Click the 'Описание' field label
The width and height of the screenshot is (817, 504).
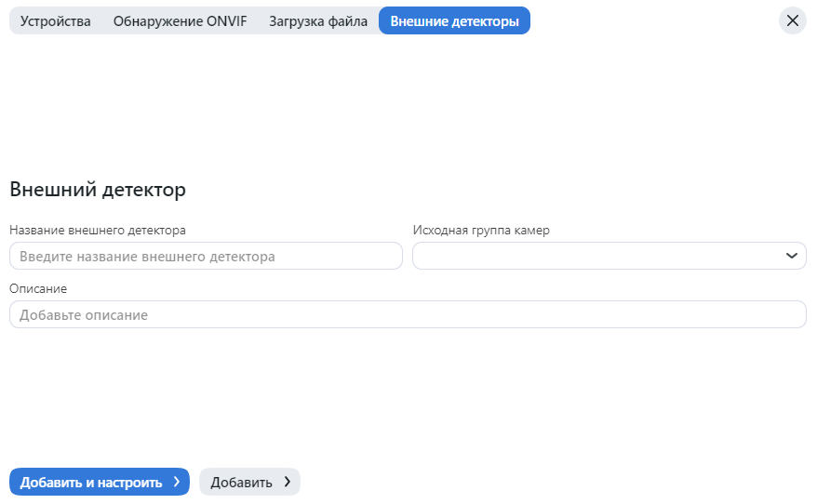coord(38,289)
